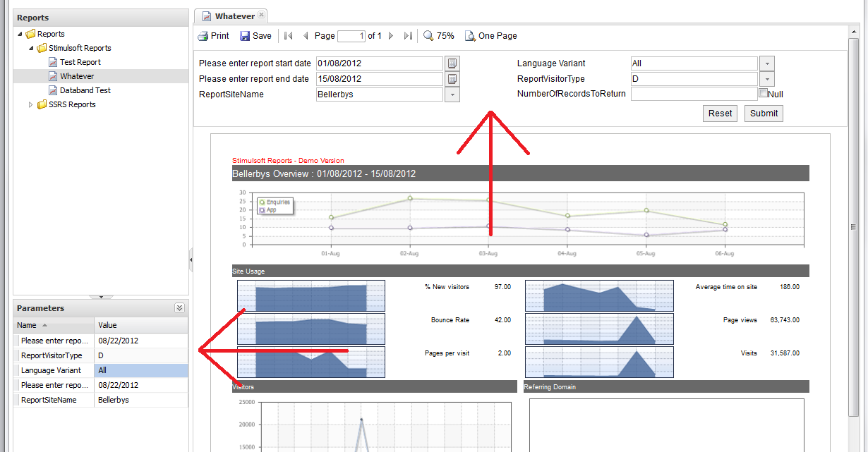This screenshot has height=452, width=868.
Task: Click the Save label in toolbar
Action: coord(262,36)
